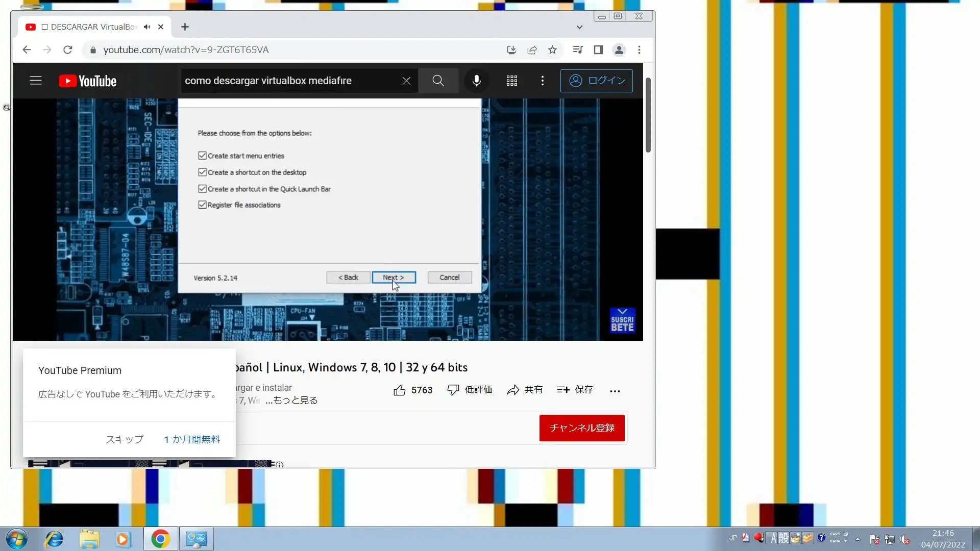Open YouTube hamburger guide menu
Image resolution: width=980 pixels, height=551 pixels.
[36, 81]
